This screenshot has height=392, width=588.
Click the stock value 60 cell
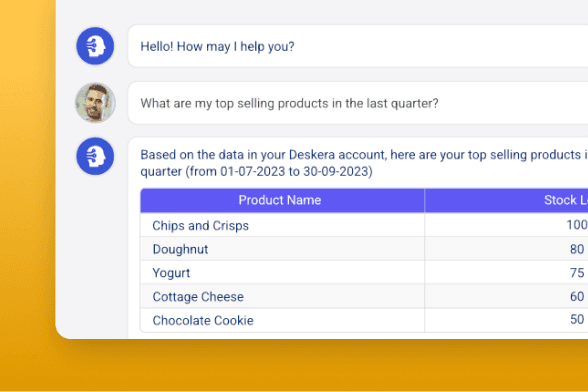[506, 296]
